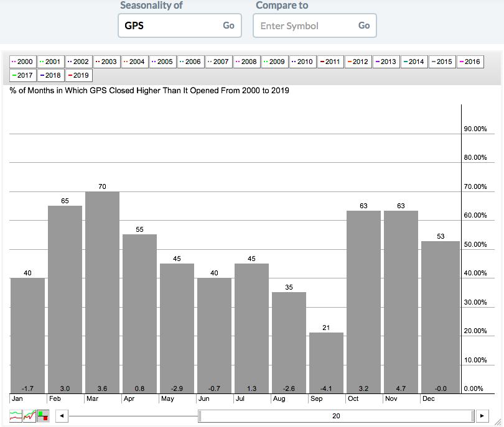The width and height of the screenshot is (504, 427).
Task: Toggle the 2001 year legend
Action: [50, 62]
